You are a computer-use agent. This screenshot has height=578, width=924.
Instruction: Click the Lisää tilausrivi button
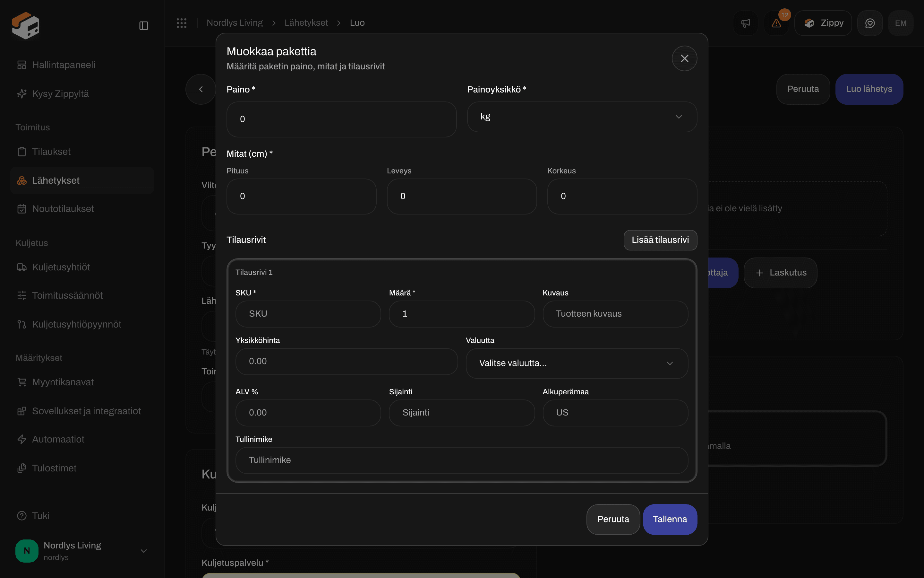click(660, 240)
